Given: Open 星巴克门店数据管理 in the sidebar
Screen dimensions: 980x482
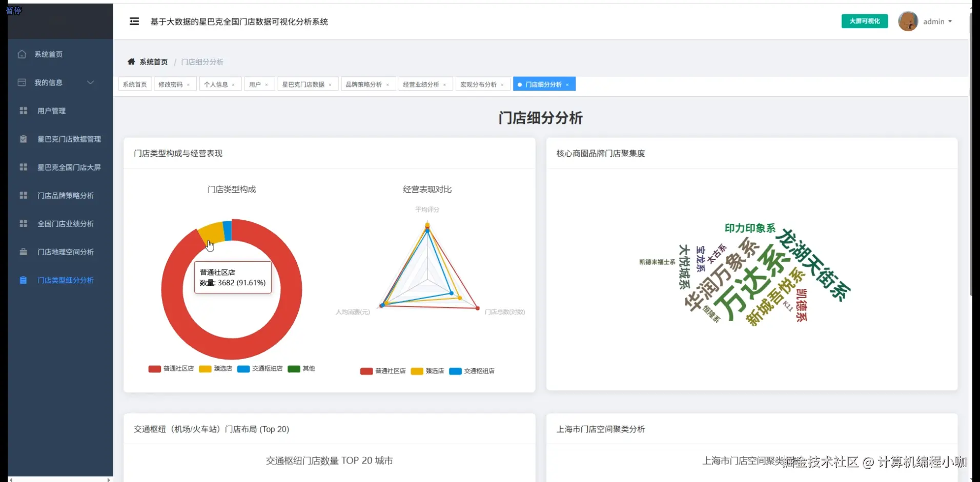Looking at the screenshot, I should 69,139.
